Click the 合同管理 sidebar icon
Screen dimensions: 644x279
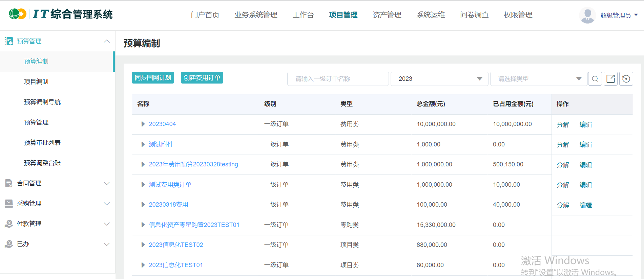[9, 183]
